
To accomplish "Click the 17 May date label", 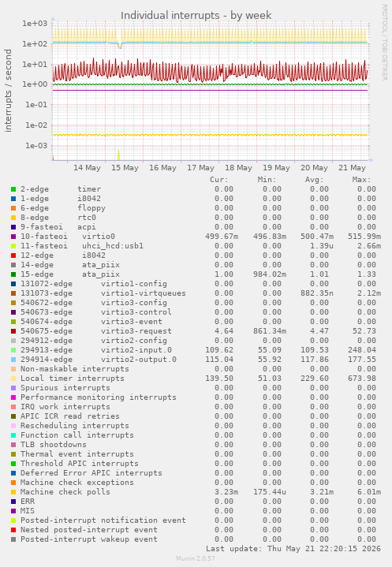I will [x=200, y=168].
